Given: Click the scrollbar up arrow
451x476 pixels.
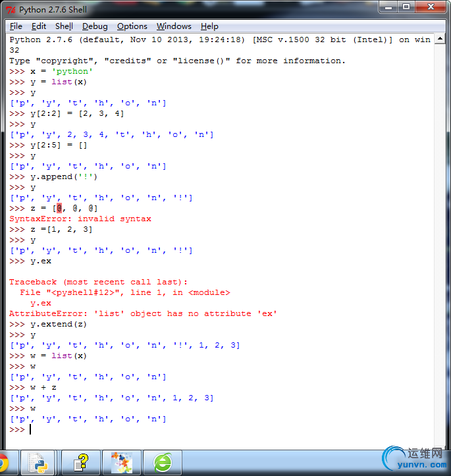Looking at the screenshot, I should 440,39.
